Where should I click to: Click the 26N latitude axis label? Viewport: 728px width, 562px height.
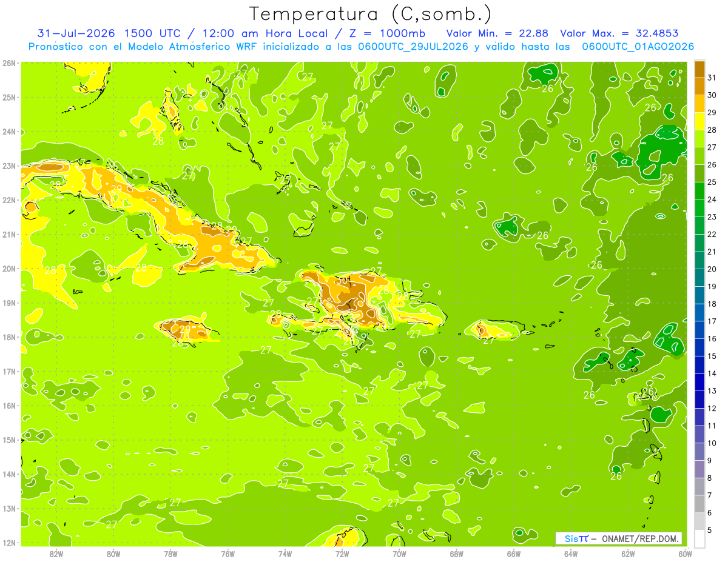9,63
